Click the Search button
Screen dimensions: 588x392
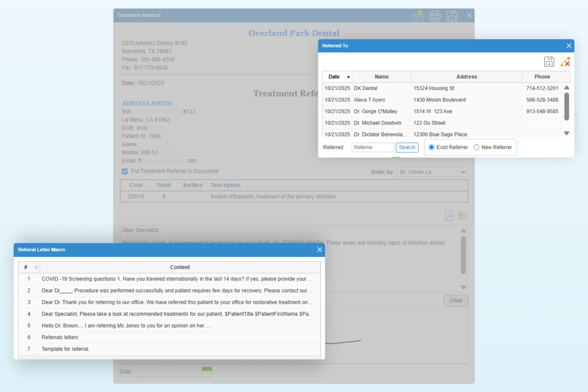point(407,147)
